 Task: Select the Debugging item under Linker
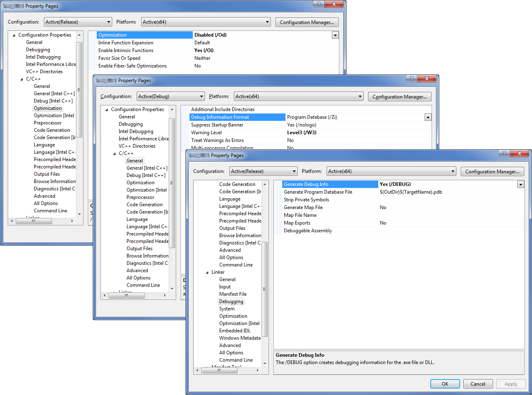pos(231,301)
